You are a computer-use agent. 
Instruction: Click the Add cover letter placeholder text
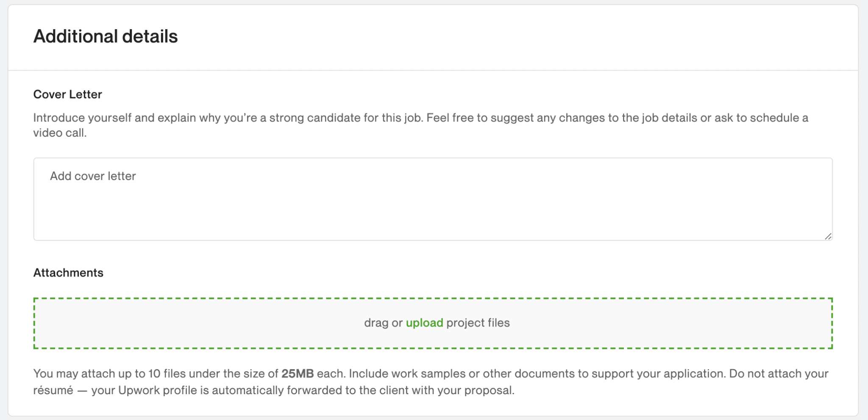(x=93, y=176)
